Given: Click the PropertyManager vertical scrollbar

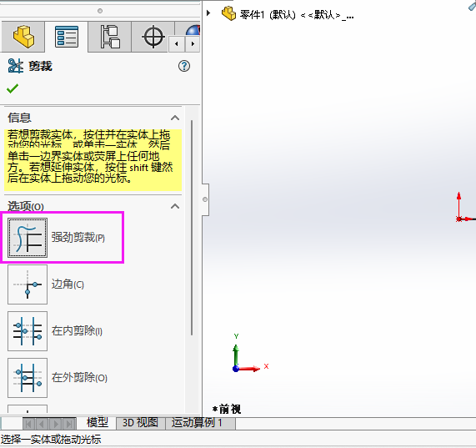Looking at the screenshot, I should 192,228.
